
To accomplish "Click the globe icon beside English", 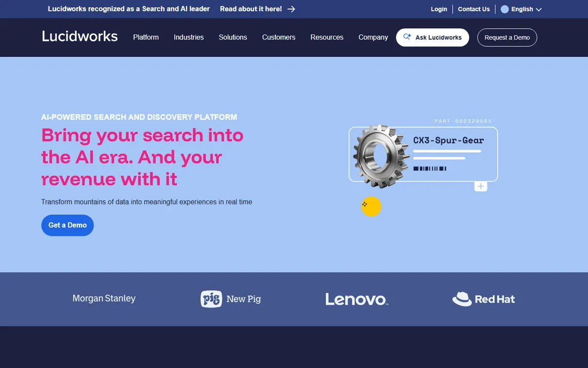I will [x=505, y=9].
